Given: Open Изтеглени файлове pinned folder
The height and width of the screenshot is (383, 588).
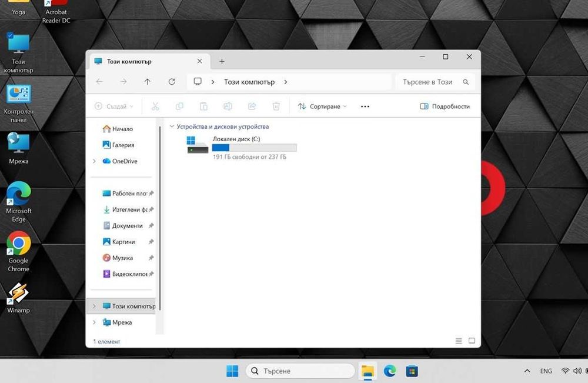Looking at the screenshot, I should pos(125,209).
